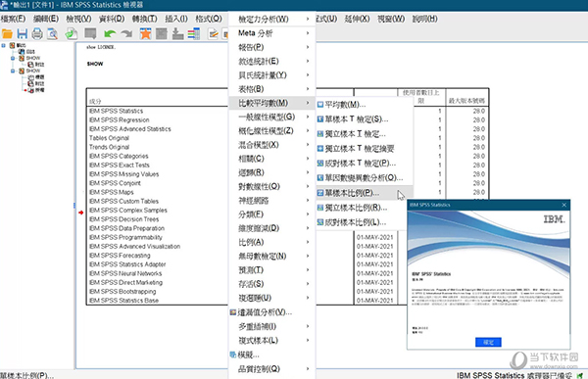Collapse the first SHOW node in outline
Screen dimensions: 588x379
[13, 58]
